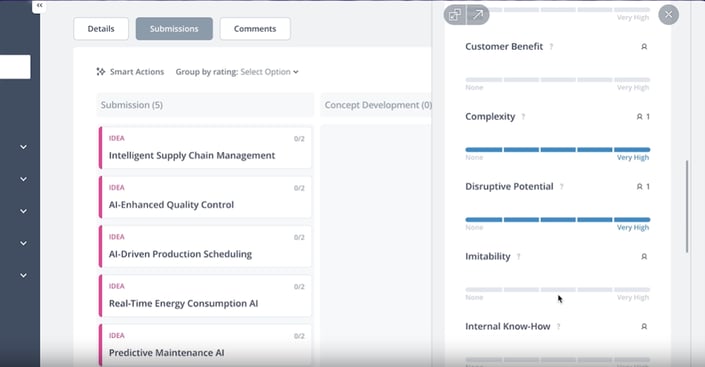
Task: Expand the second sidebar chevron section
Action: click(x=23, y=179)
